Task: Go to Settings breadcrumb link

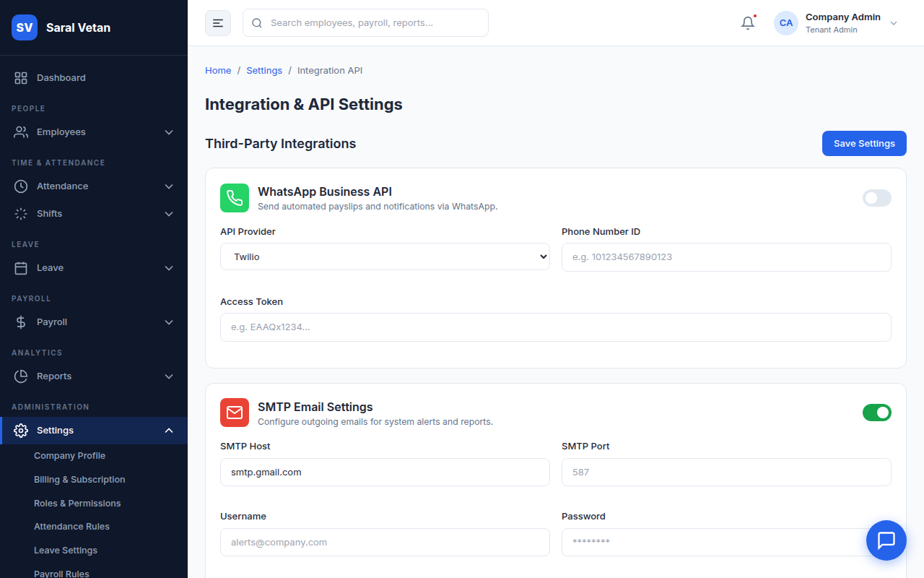Action: (x=264, y=71)
